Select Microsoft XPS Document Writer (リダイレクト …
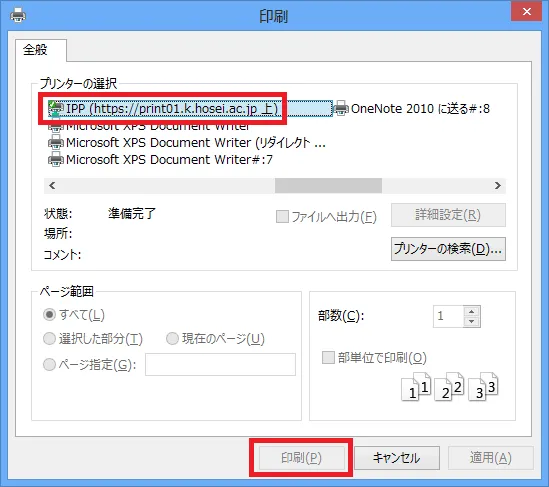549x487 pixels. pyautogui.click(x=187, y=143)
